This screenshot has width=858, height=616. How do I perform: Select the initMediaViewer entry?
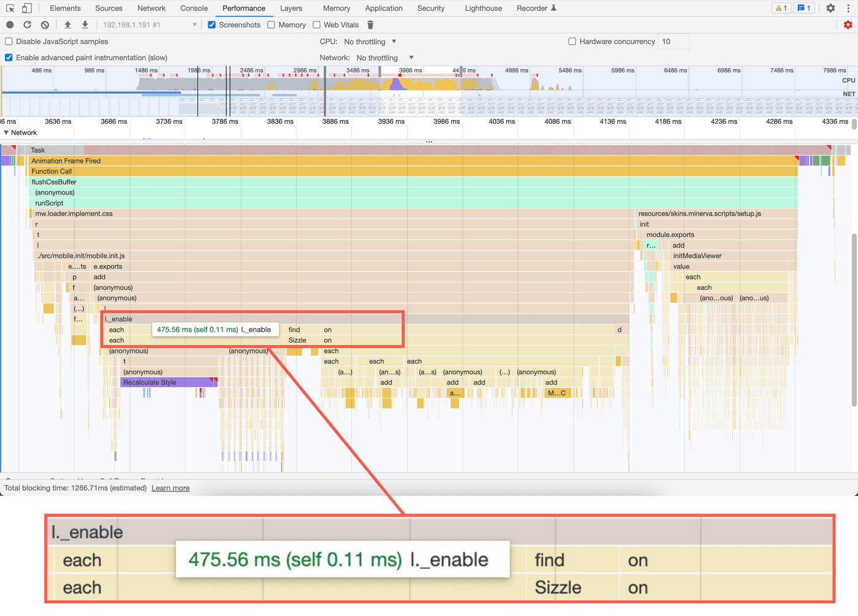[734, 256]
